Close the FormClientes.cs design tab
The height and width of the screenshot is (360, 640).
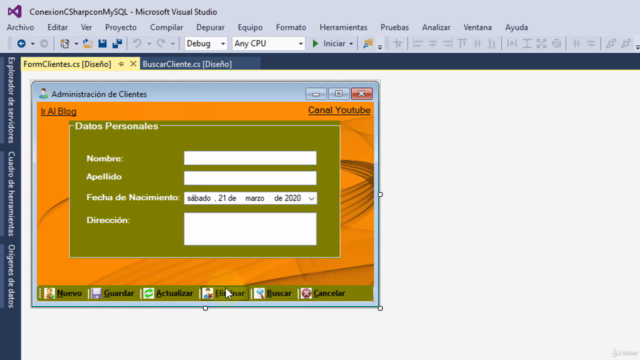click(133, 64)
